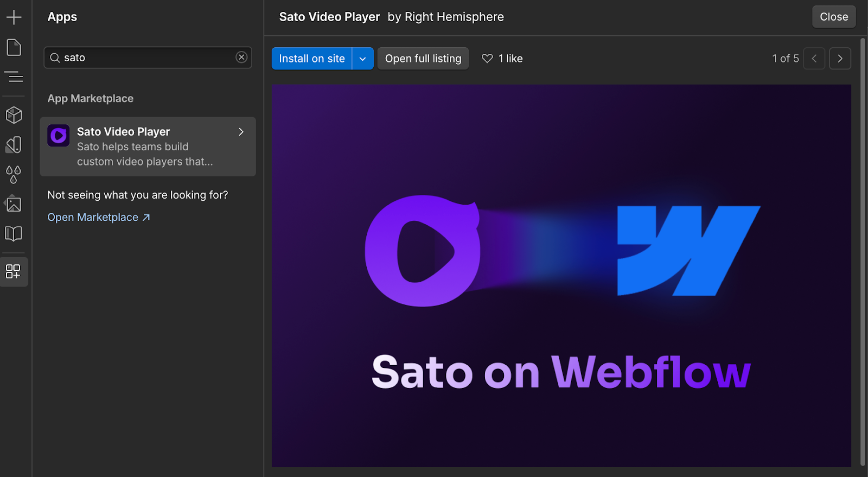Screen dimensions: 868x477
Task: Close the app details panel
Action: tap(834, 17)
